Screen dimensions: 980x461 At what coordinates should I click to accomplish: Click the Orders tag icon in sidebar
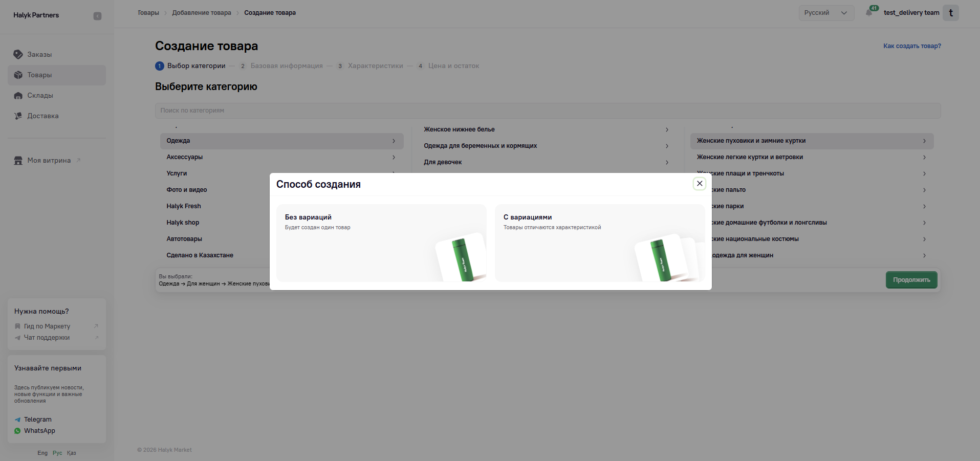[18, 54]
